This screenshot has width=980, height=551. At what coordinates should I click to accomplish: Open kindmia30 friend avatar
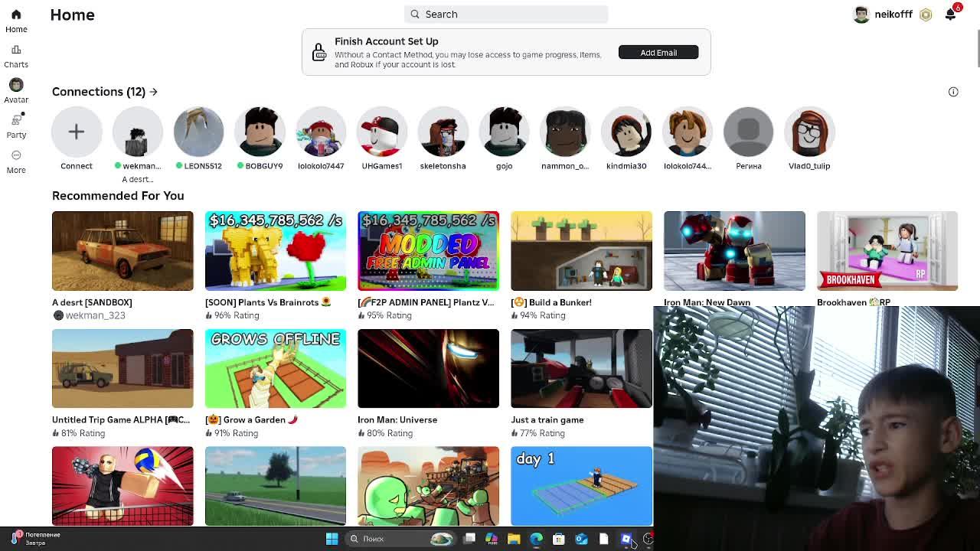(626, 132)
